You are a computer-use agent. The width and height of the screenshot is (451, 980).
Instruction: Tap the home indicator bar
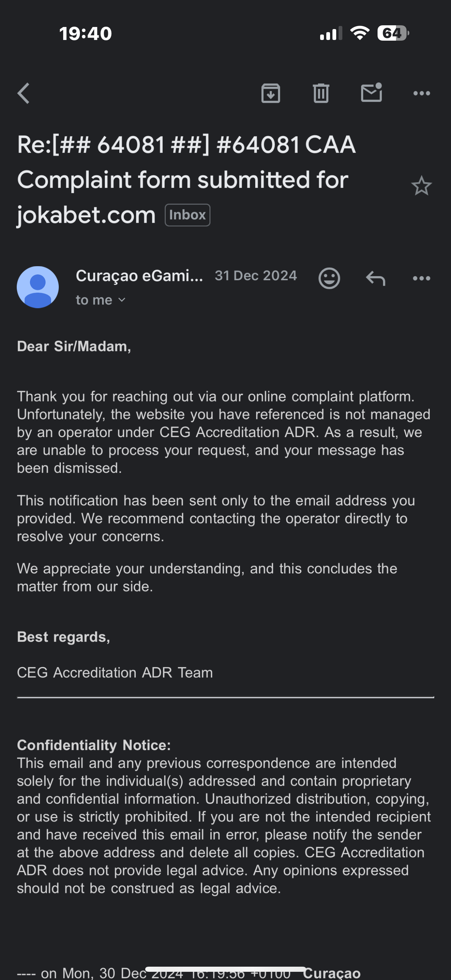coord(225,969)
